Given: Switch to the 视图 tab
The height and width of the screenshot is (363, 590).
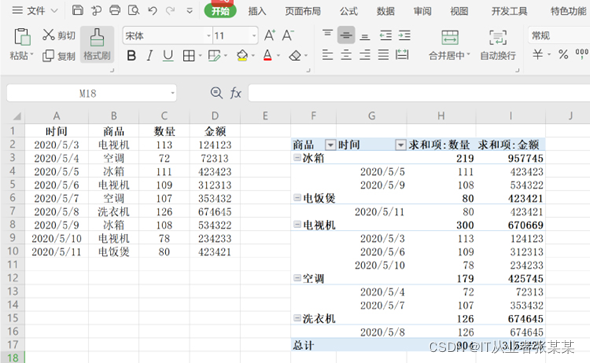Looking at the screenshot, I should tap(459, 11).
